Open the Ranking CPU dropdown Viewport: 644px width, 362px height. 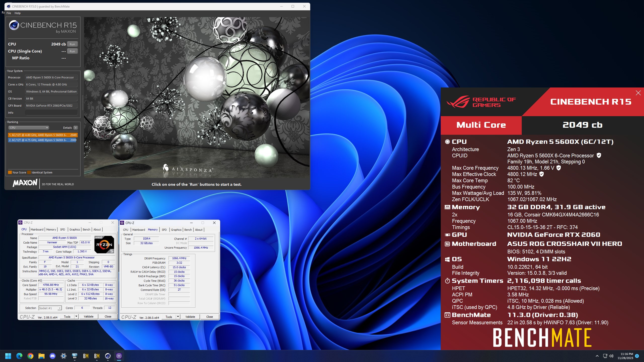tap(29, 128)
